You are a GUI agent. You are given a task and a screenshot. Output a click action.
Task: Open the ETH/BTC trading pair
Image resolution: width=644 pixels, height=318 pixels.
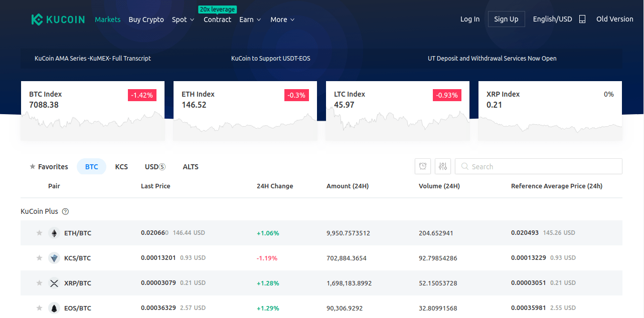coord(78,233)
